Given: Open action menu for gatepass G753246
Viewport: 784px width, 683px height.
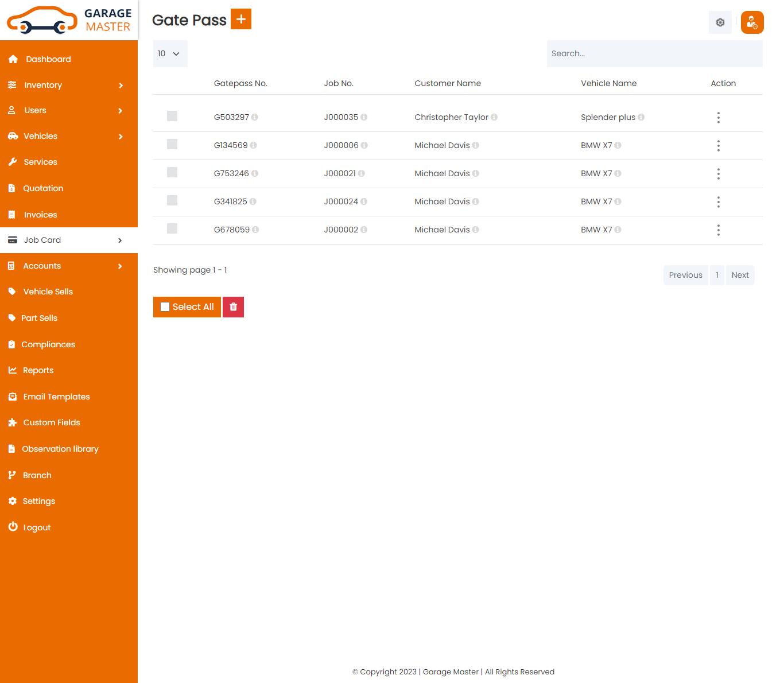Looking at the screenshot, I should click(x=718, y=174).
